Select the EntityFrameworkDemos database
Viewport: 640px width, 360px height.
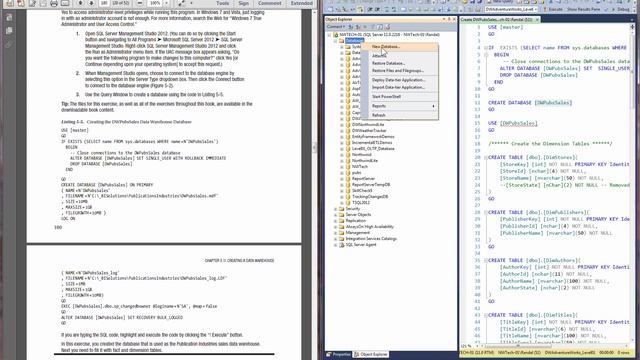[x=373, y=137]
